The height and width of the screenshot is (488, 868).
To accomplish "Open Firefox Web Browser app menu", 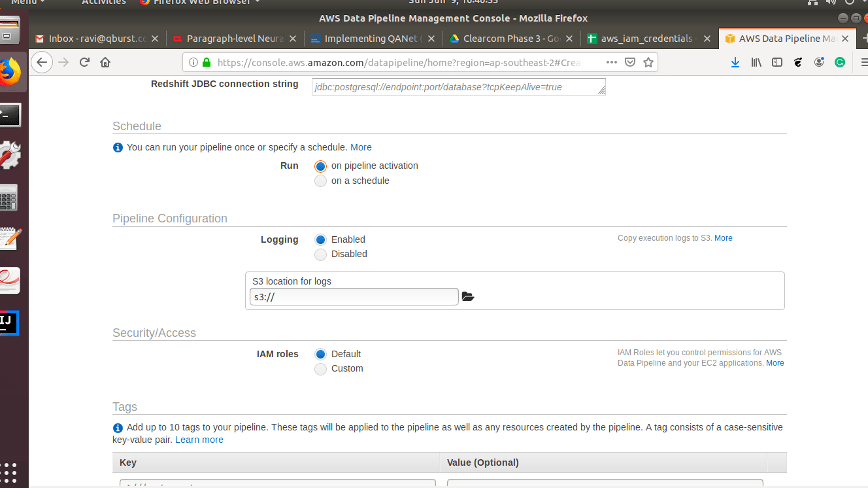I will click(x=199, y=2).
